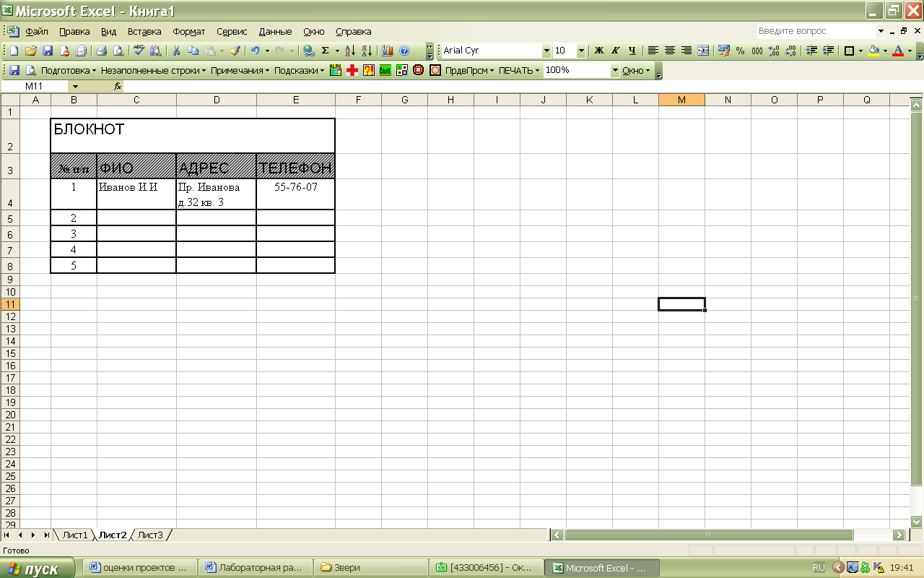Open the Данные menu

click(x=275, y=31)
